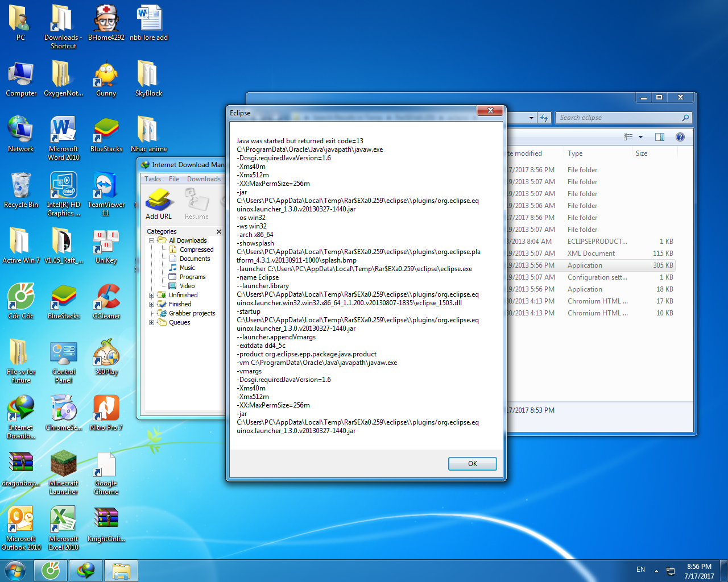Open the Tasks menu in Internet Download Manager

(152, 179)
